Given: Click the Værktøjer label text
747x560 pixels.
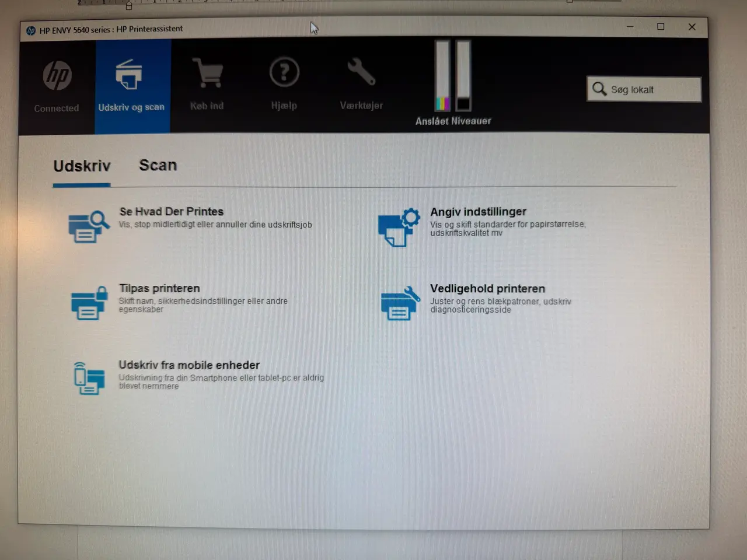Looking at the screenshot, I should coord(361,106).
